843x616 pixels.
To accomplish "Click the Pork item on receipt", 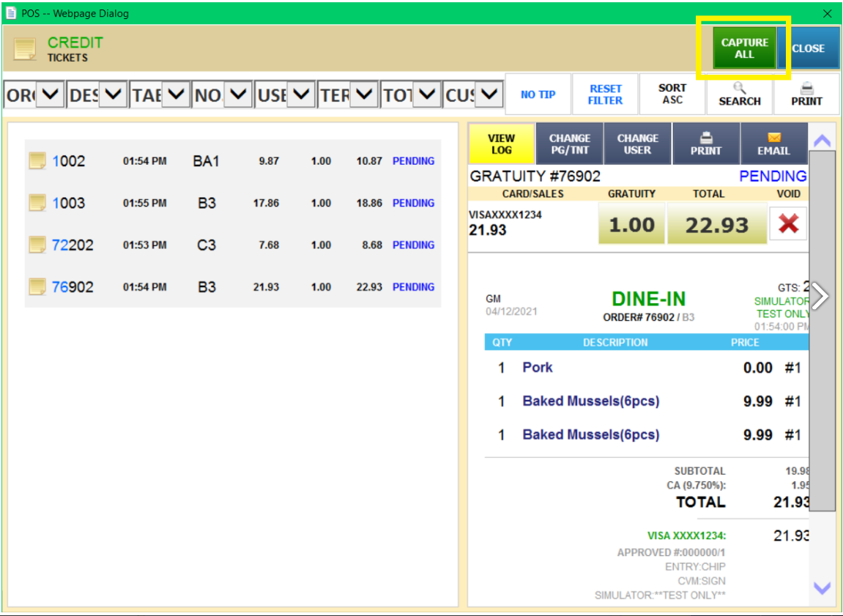I will pyautogui.click(x=538, y=367).
